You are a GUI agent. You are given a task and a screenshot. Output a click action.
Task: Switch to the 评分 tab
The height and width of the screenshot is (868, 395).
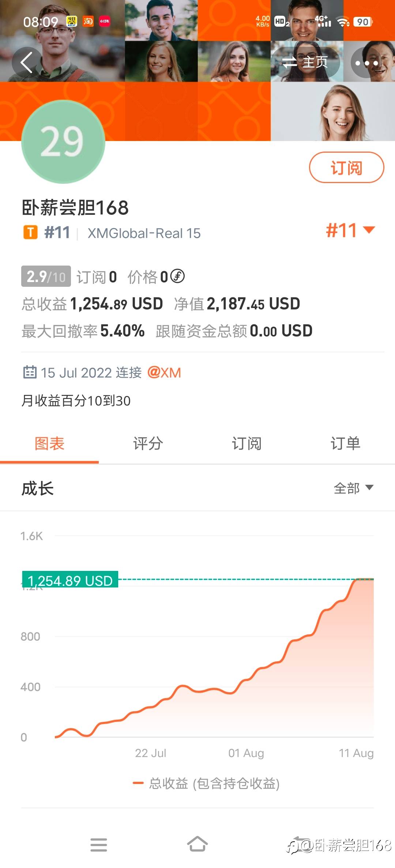148,443
